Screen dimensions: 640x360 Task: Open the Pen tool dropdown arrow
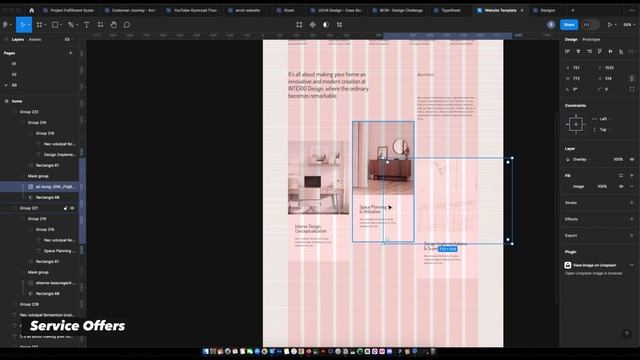(x=77, y=25)
